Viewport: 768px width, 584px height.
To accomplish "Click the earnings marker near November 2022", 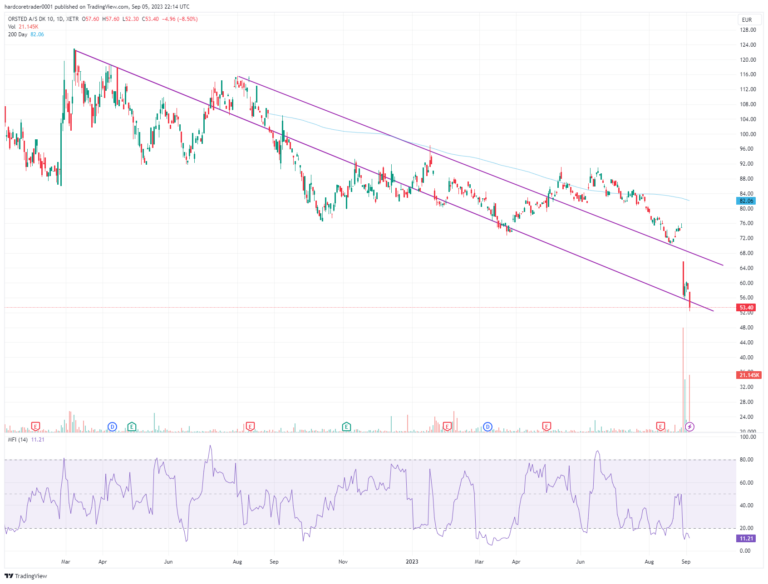I will pos(346,427).
